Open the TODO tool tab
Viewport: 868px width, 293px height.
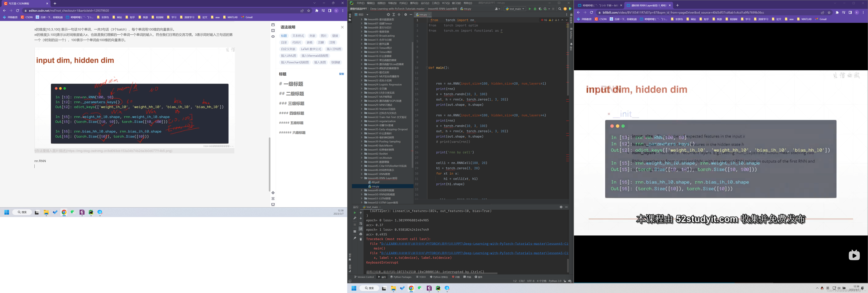(421, 277)
